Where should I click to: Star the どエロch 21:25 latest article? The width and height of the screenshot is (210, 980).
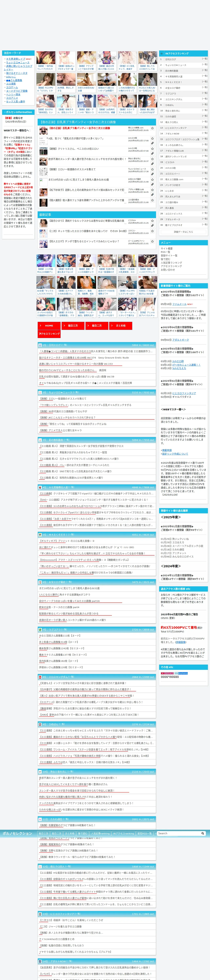click(152, 221)
